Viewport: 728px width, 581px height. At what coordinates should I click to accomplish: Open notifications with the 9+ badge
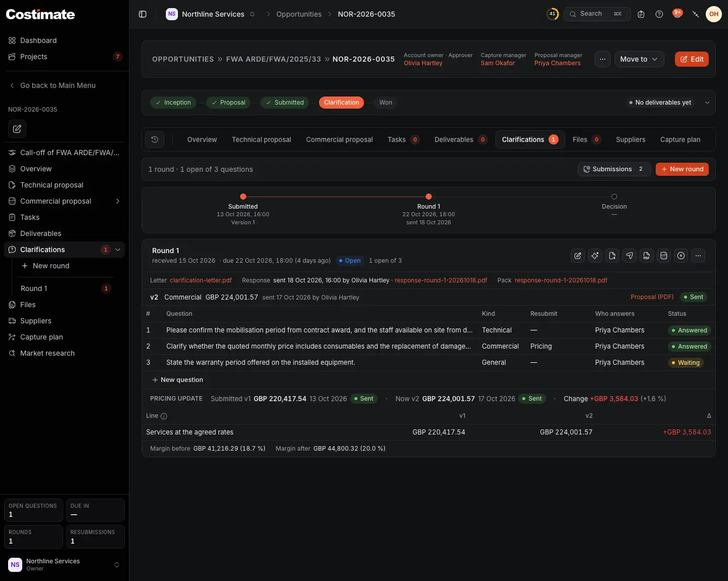point(677,14)
